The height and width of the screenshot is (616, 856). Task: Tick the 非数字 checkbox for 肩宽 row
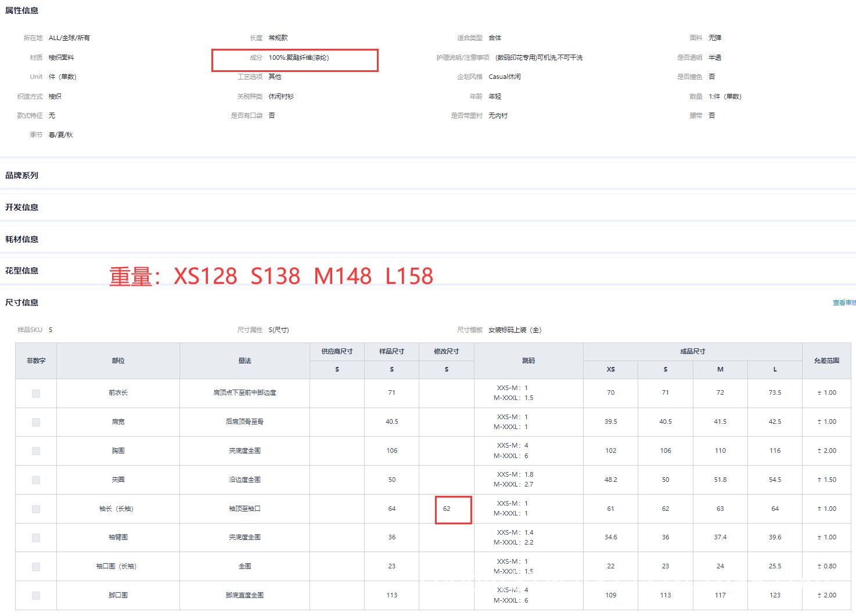pyautogui.click(x=36, y=422)
